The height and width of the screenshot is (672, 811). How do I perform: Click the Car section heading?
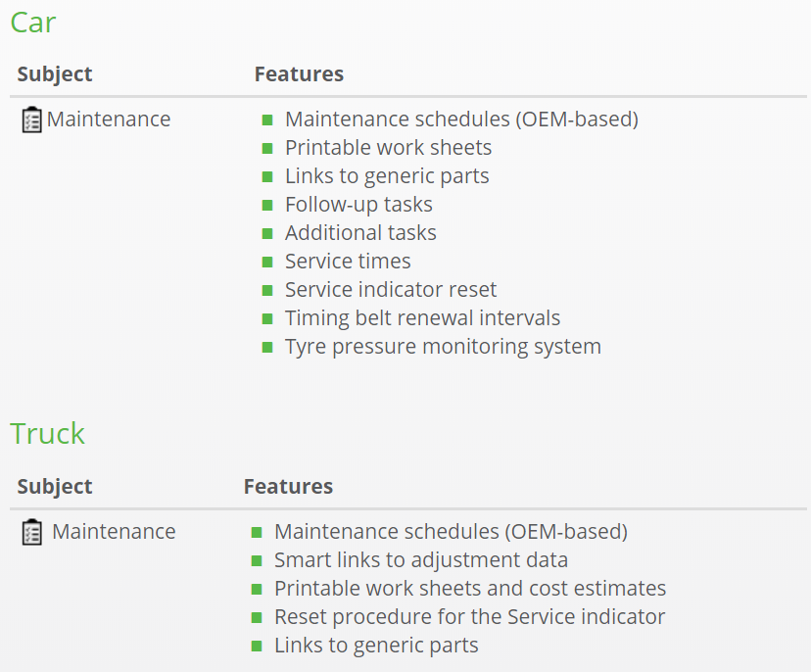(x=32, y=23)
